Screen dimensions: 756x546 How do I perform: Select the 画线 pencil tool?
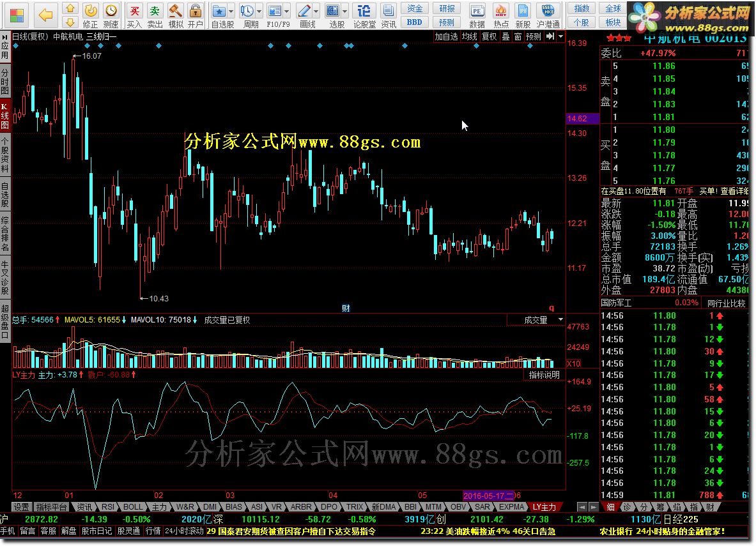(304, 11)
